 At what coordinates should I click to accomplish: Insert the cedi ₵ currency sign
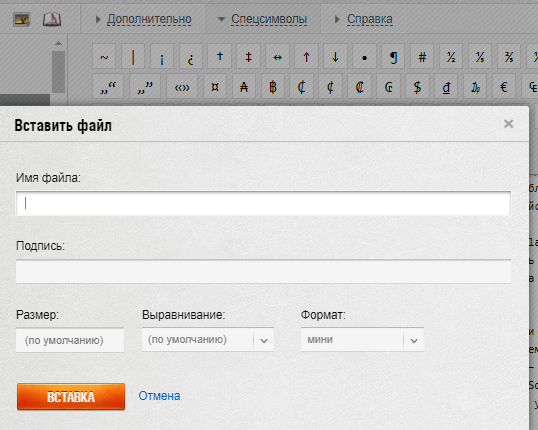(x=302, y=86)
